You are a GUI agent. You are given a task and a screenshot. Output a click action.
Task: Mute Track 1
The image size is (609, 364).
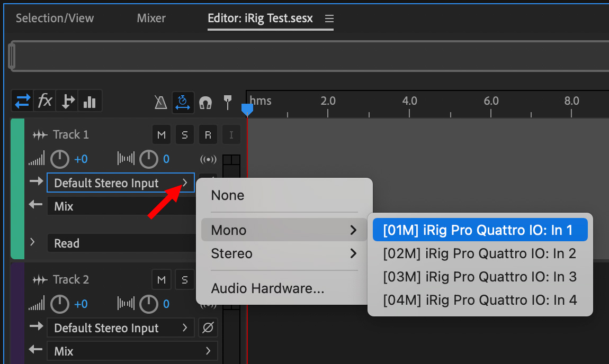162,135
